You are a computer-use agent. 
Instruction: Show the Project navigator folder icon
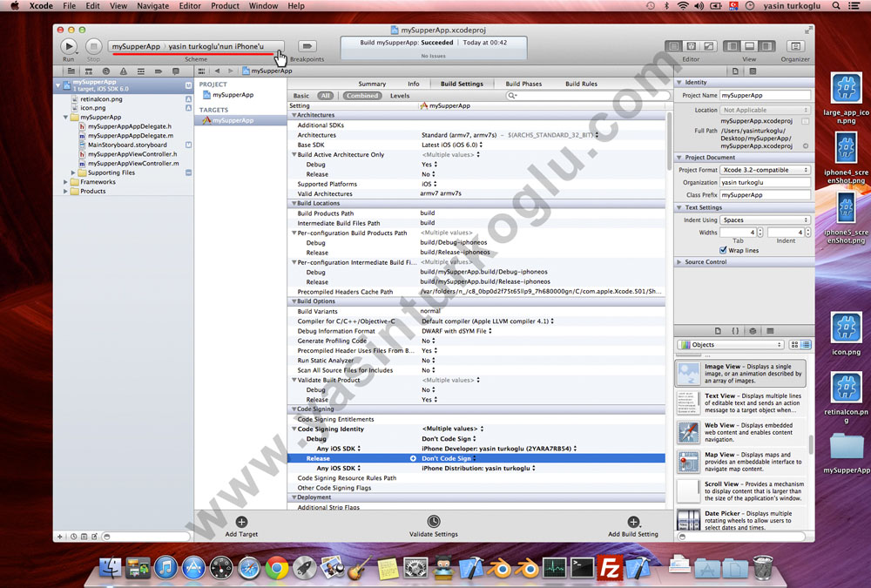pos(71,71)
